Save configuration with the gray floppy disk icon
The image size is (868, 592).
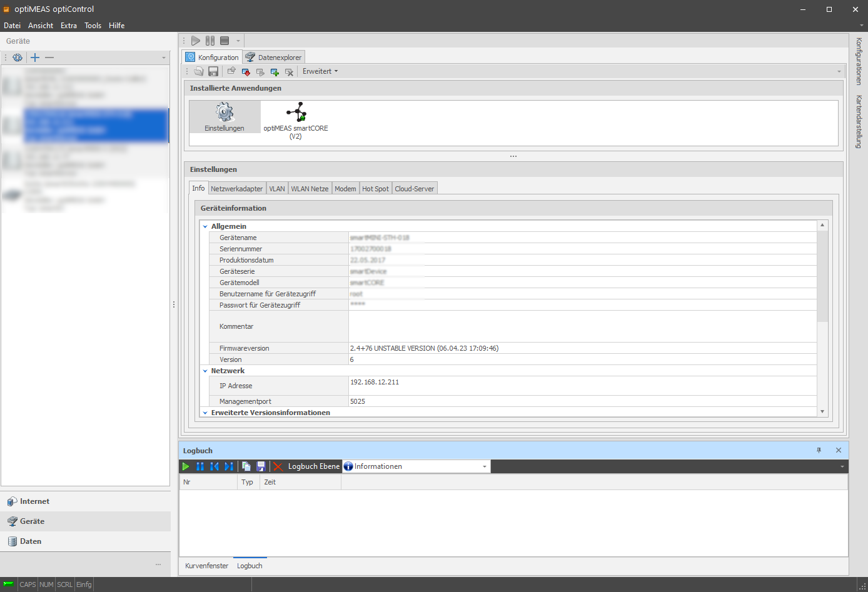tap(213, 71)
